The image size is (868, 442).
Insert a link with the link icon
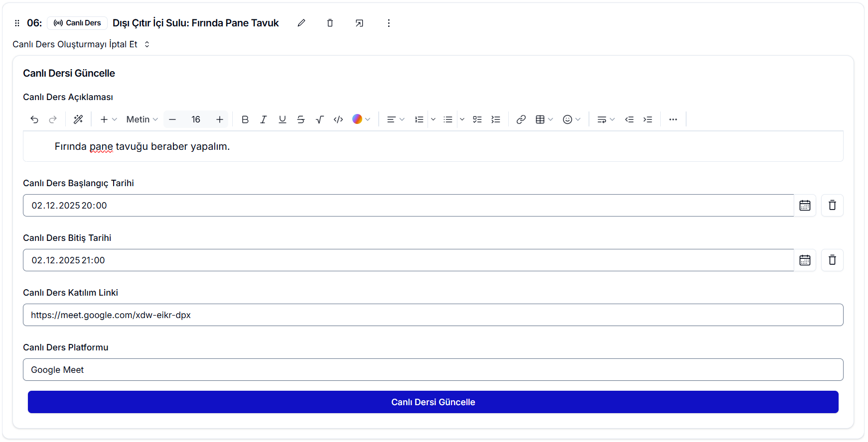coord(521,119)
